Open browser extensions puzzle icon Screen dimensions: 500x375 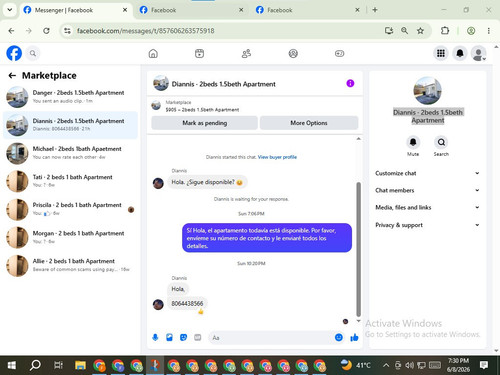pos(445,31)
